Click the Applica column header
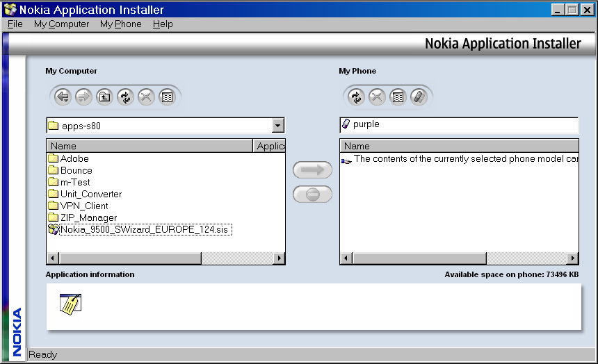Screen dimensions: 598x364 269,146
